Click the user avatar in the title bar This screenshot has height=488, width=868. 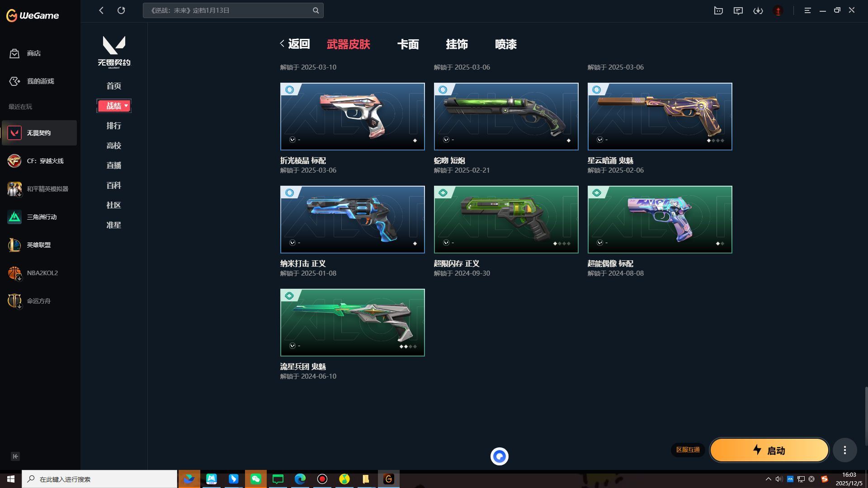pos(778,10)
